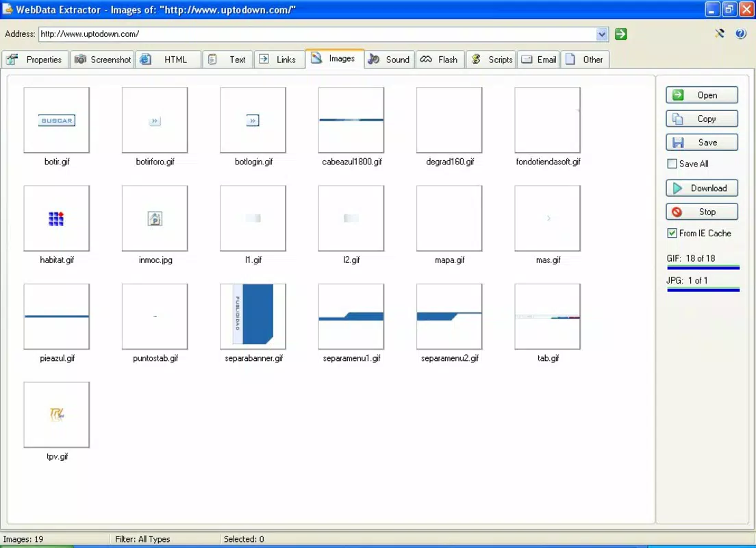Image resolution: width=756 pixels, height=548 pixels.
Task: Select the cabeazul1800.gif thumbnail
Action: [351, 120]
